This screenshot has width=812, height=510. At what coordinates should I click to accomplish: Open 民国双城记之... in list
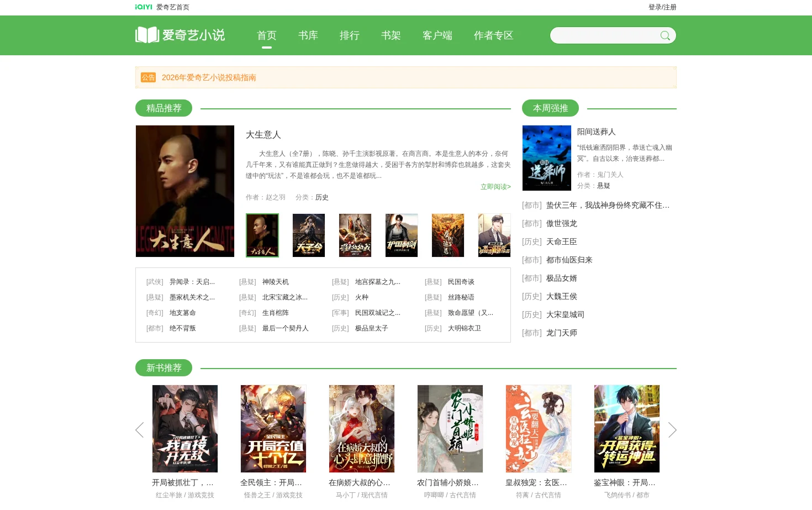coord(378,313)
